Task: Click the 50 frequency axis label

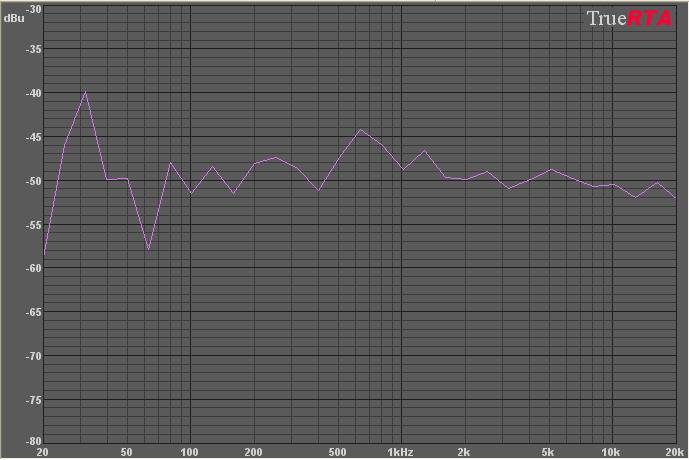Action: point(127,452)
